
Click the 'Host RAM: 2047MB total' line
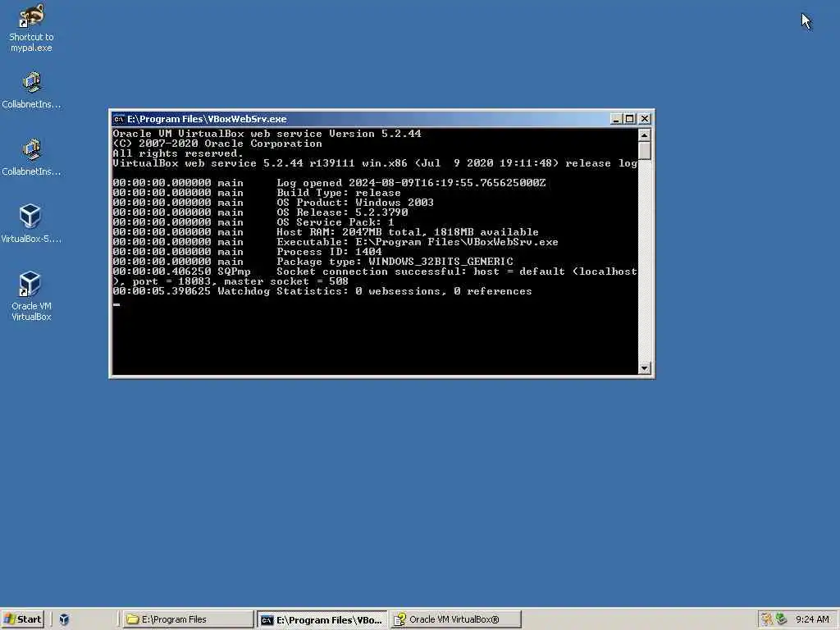(326, 232)
